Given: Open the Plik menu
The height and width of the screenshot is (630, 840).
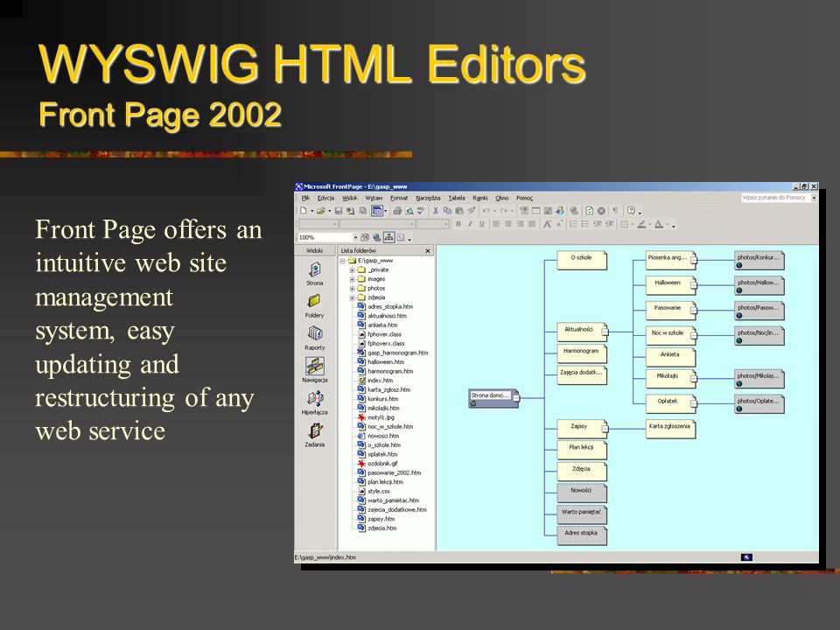Looking at the screenshot, I should (x=305, y=198).
